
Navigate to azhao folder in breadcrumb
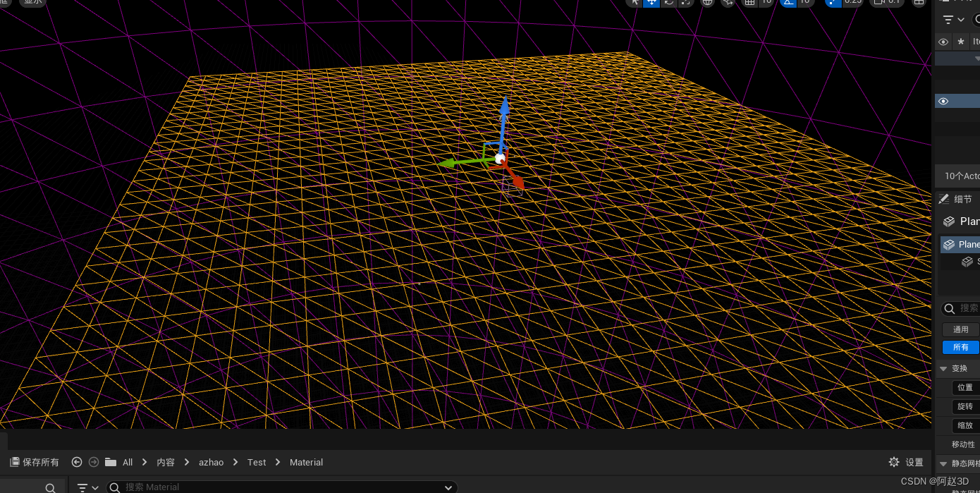pyautogui.click(x=211, y=462)
